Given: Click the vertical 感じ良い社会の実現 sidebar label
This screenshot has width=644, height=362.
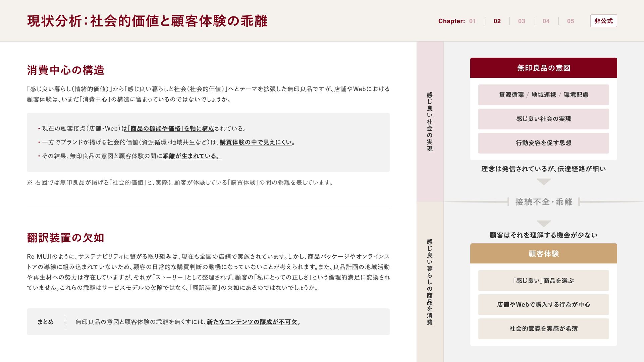Looking at the screenshot, I should [x=430, y=122].
